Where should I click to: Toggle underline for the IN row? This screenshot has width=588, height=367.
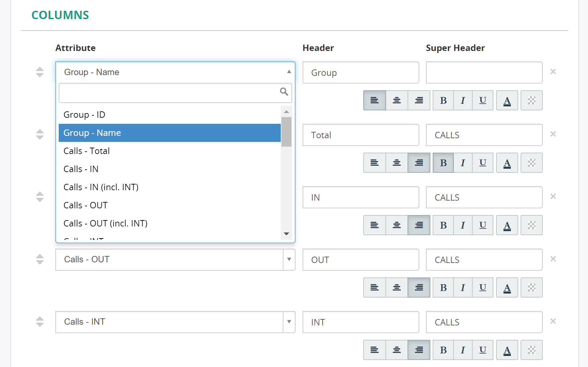pos(483,225)
